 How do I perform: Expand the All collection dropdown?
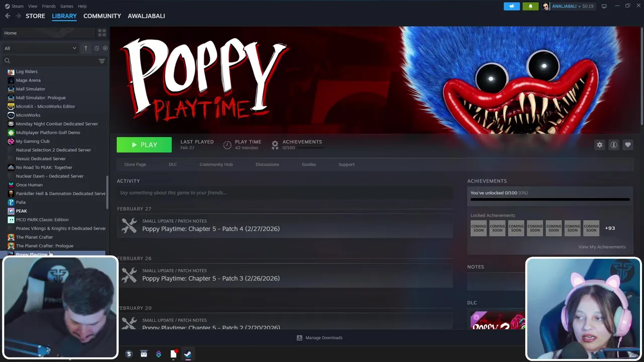[x=40, y=48]
